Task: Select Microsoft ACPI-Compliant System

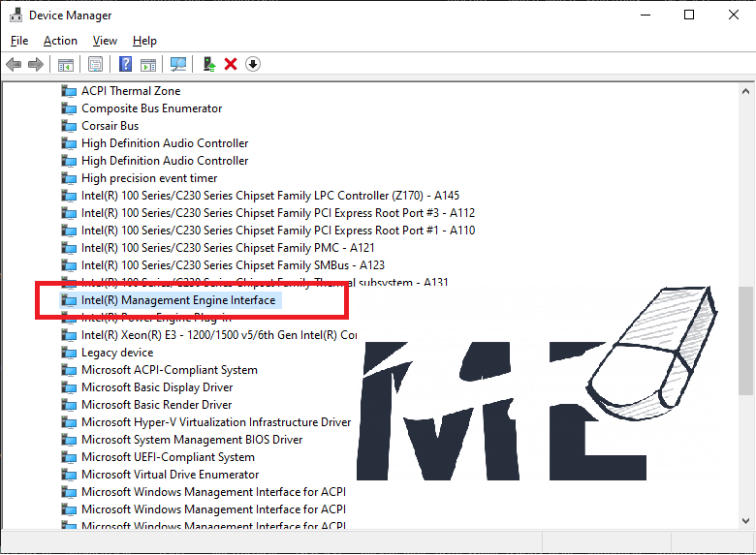Action: coord(170,370)
